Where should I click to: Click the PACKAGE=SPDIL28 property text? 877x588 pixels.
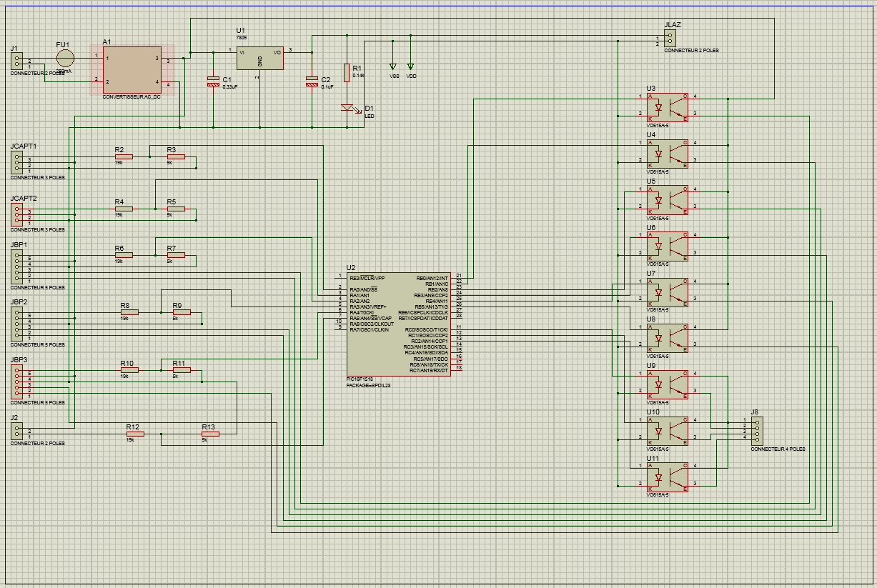tap(368, 385)
